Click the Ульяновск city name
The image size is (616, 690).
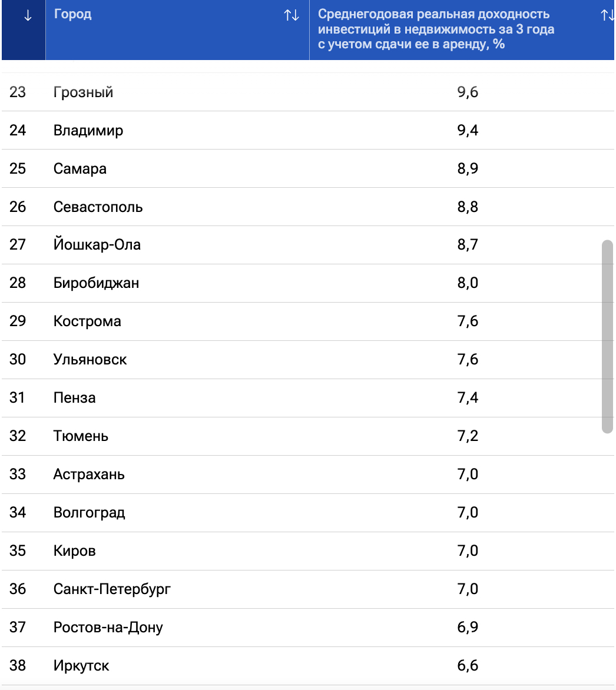[90, 360]
